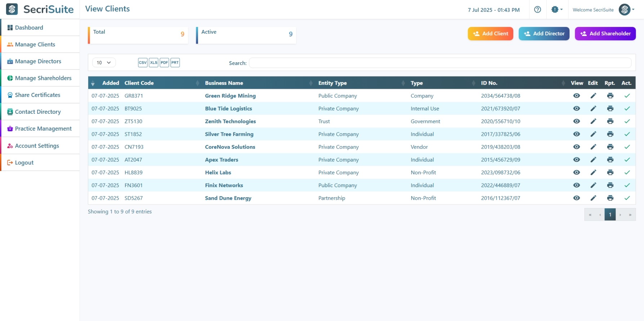Screen dimensions: 644x321
Task: Go to pagination page 1
Action: point(610,214)
